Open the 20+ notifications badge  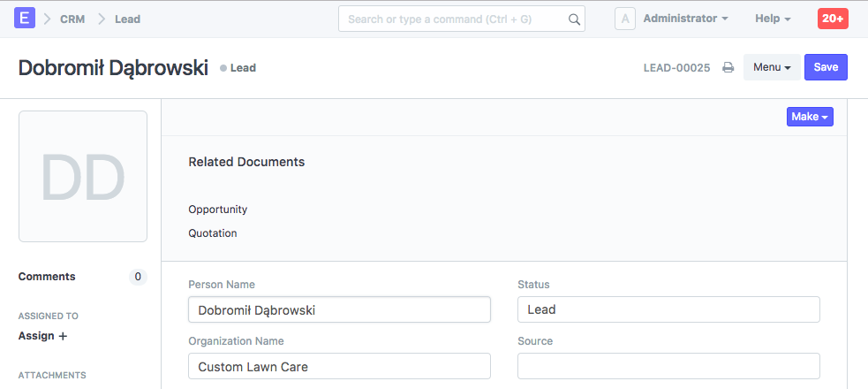tap(833, 19)
